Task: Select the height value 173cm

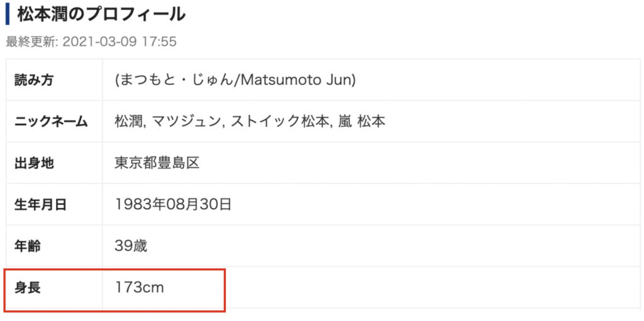Action: pyautogui.click(x=139, y=288)
